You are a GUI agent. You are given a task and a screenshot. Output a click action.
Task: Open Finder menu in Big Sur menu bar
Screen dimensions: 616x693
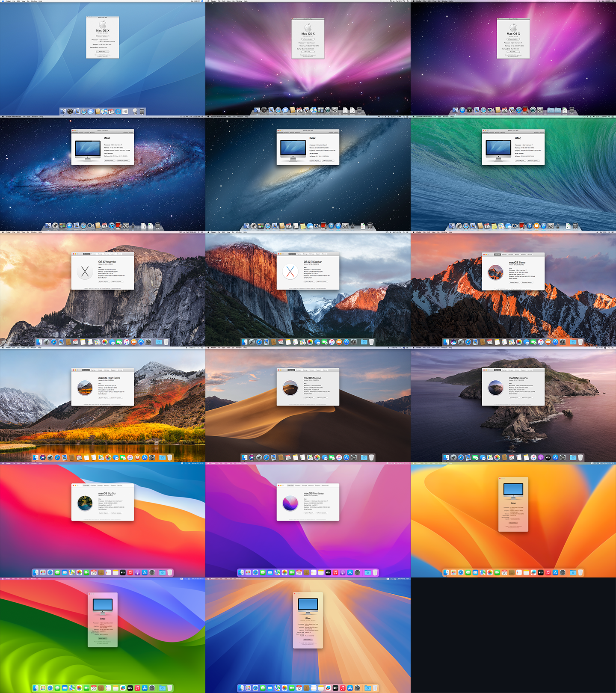click(8, 463)
